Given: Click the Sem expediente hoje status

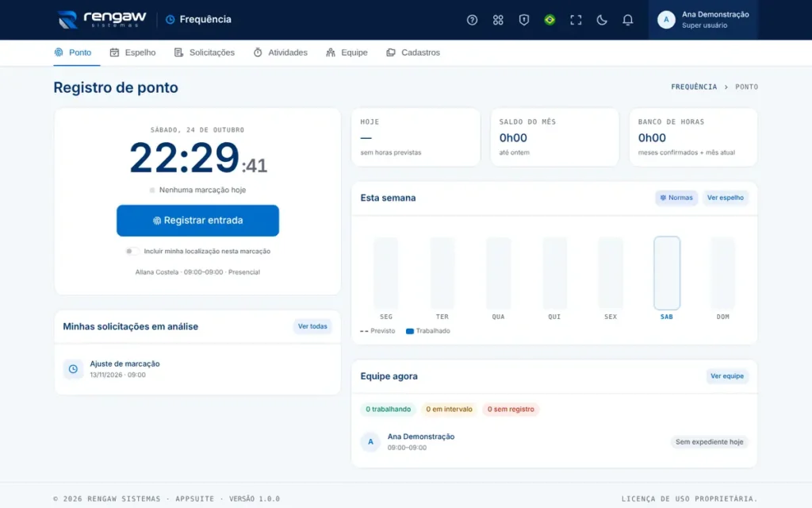Looking at the screenshot, I should point(709,441).
